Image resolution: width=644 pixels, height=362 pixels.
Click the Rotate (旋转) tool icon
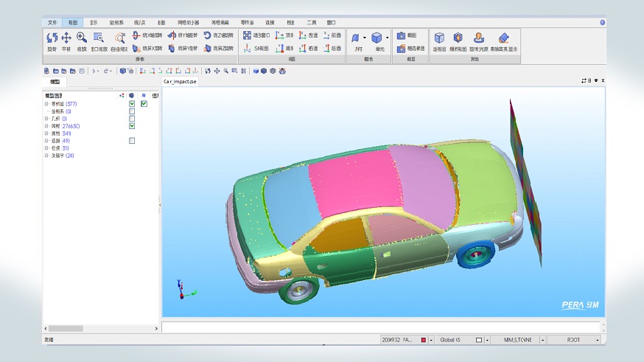point(52,38)
